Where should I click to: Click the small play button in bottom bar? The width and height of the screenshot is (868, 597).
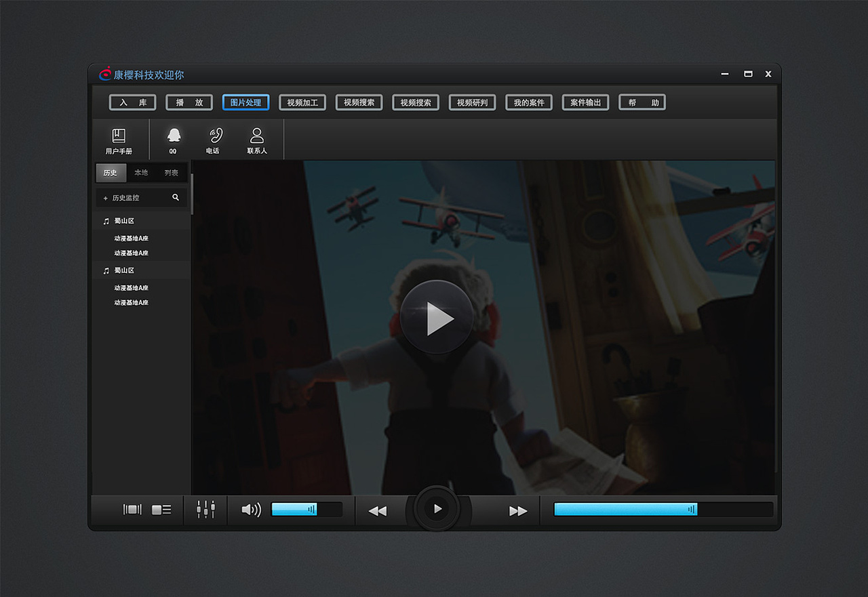(437, 508)
